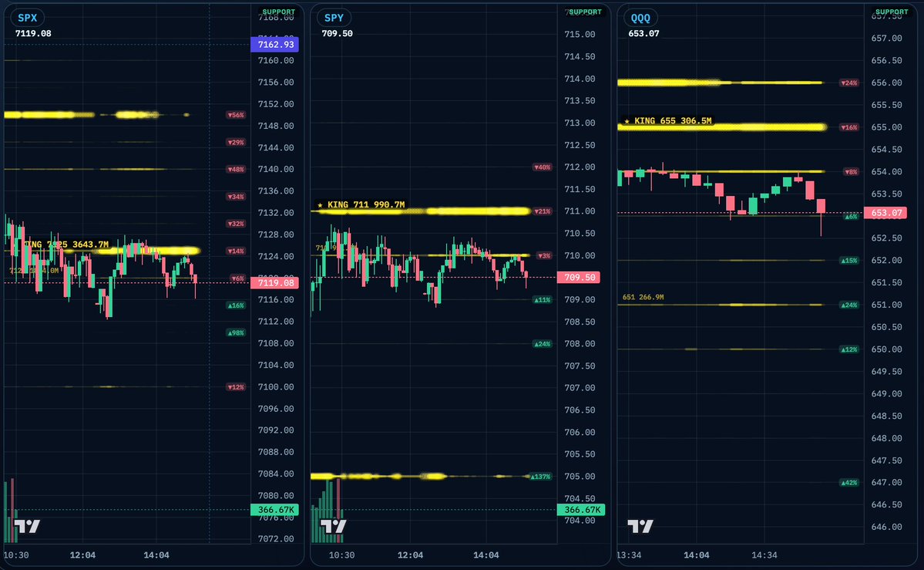Click the 656.00 label on QQQ price axis
Image resolution: width=924 pixels, height=570 pixels.
(x=886, y=83)
